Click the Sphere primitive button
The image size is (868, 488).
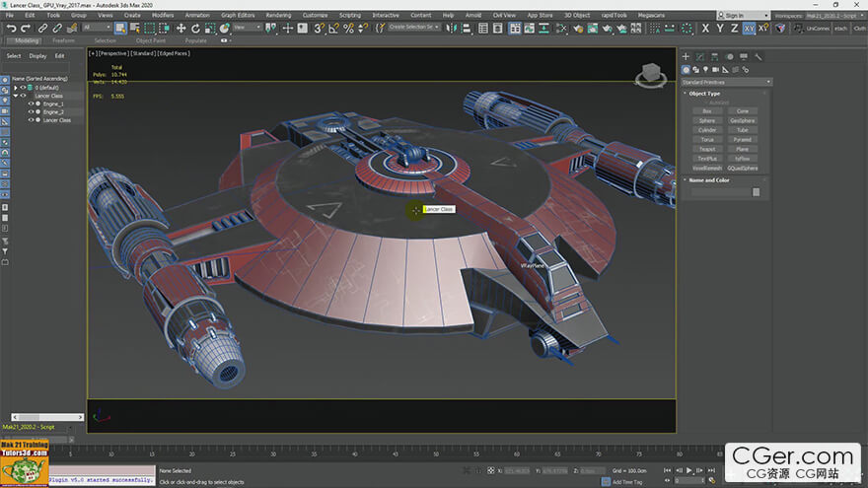pos(707,120)
